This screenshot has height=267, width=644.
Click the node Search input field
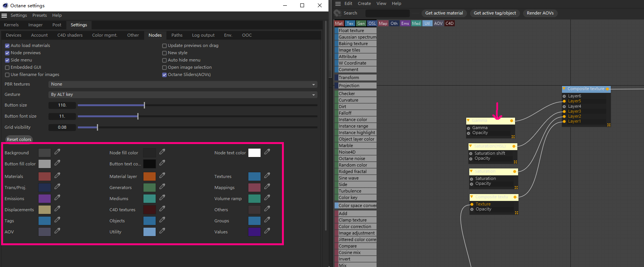(x=387, y=13)
